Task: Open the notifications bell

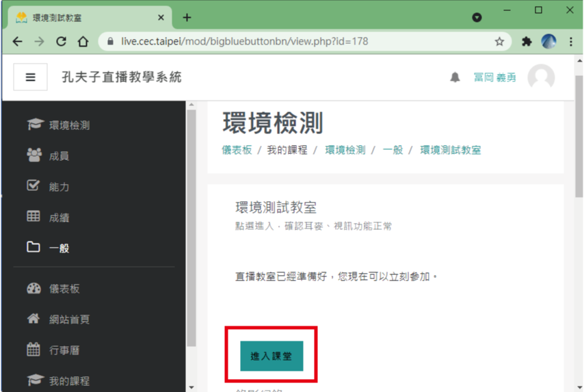Action: [455, 77]
